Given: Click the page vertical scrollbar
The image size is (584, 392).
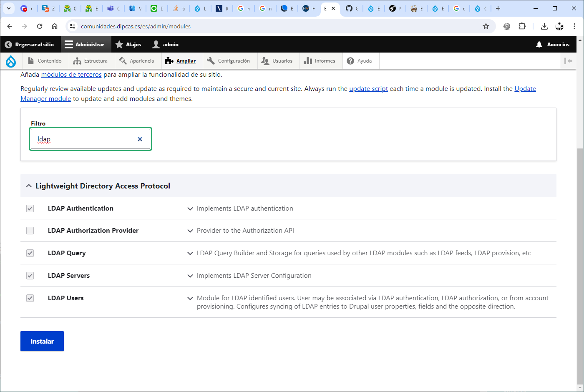Looking at the screenshot, I should [580, 266].
